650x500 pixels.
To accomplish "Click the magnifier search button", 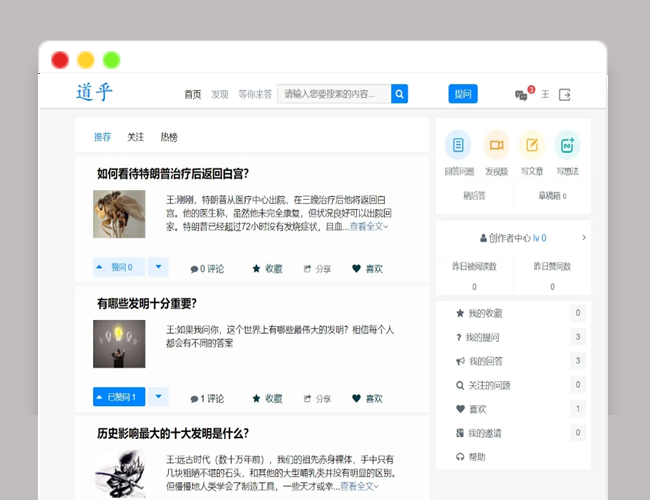I will [399, 94].
